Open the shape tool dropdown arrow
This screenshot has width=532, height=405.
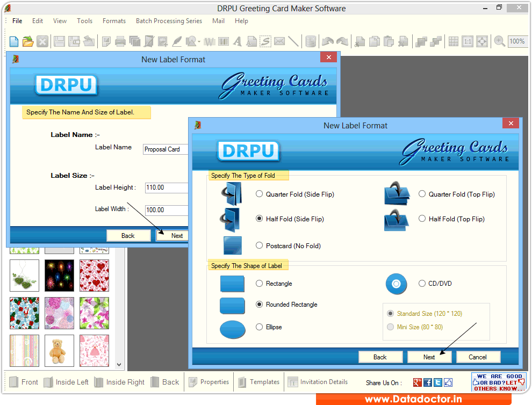(198, 41)
